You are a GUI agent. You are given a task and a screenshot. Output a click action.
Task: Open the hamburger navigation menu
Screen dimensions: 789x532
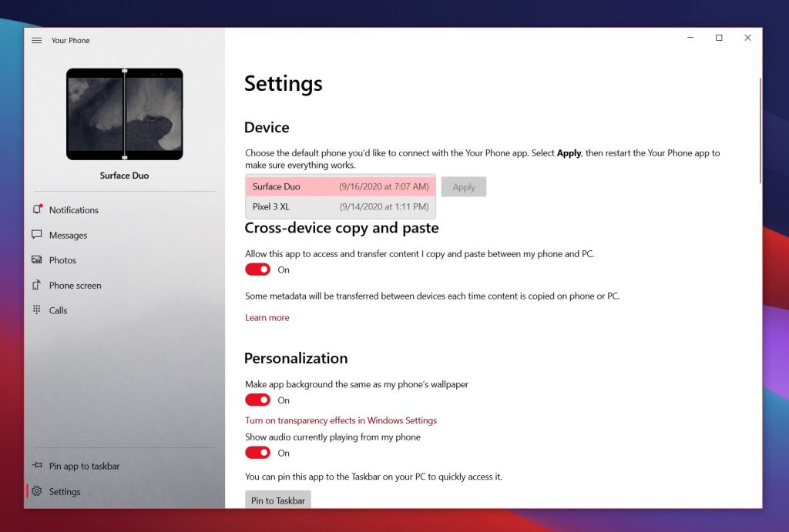[37, 40]
